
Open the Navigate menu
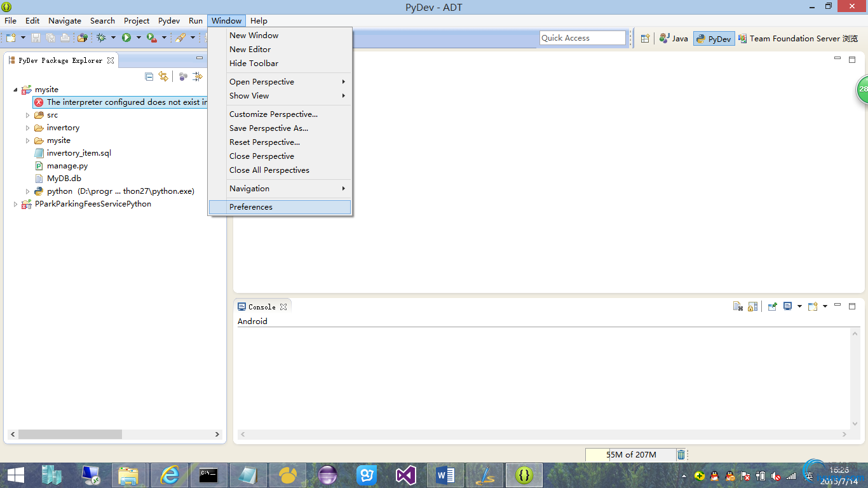[x=65, y=20]
